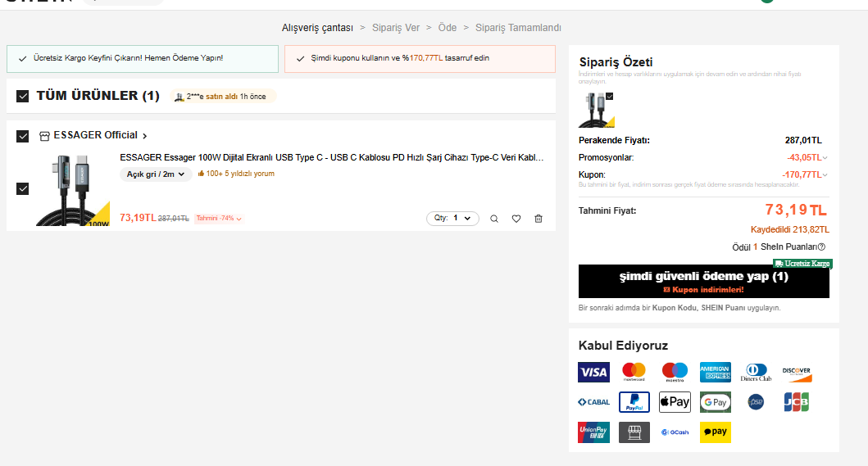Click the coupon savings banner

tap(420, 59)
